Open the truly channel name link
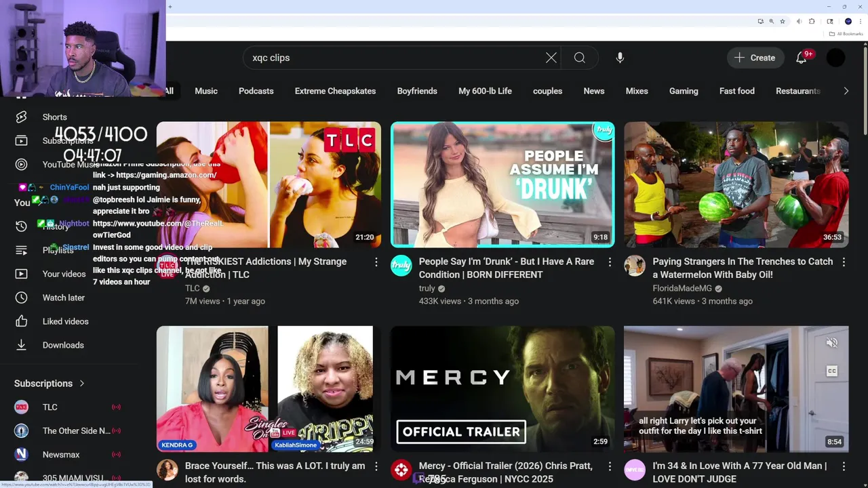This screenshot has width=868, height=488. [x=427, y=288]
